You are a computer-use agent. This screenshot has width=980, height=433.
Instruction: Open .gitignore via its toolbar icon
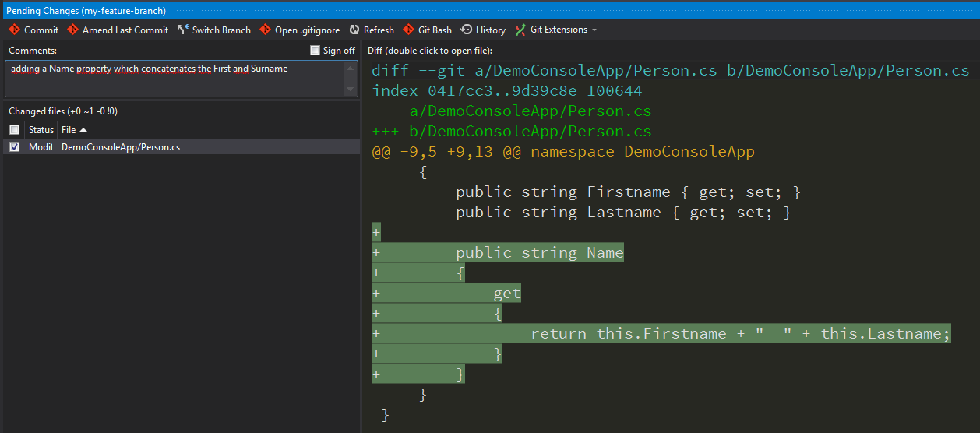(x=266, y=30)
